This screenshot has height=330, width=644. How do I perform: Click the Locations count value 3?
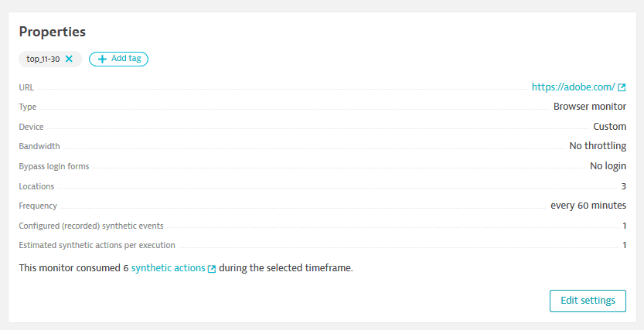(x=623, y=186)
